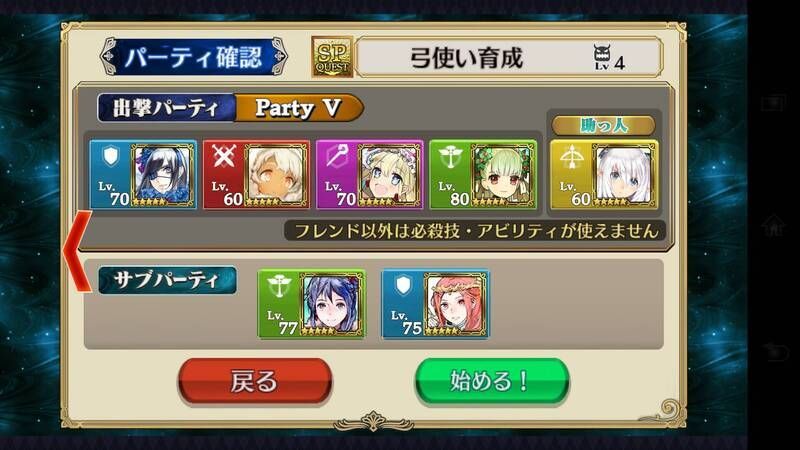Select the Lv. 77 sub-party character
Viewport: 800px width, 450px height.
(x=311, y=304)
